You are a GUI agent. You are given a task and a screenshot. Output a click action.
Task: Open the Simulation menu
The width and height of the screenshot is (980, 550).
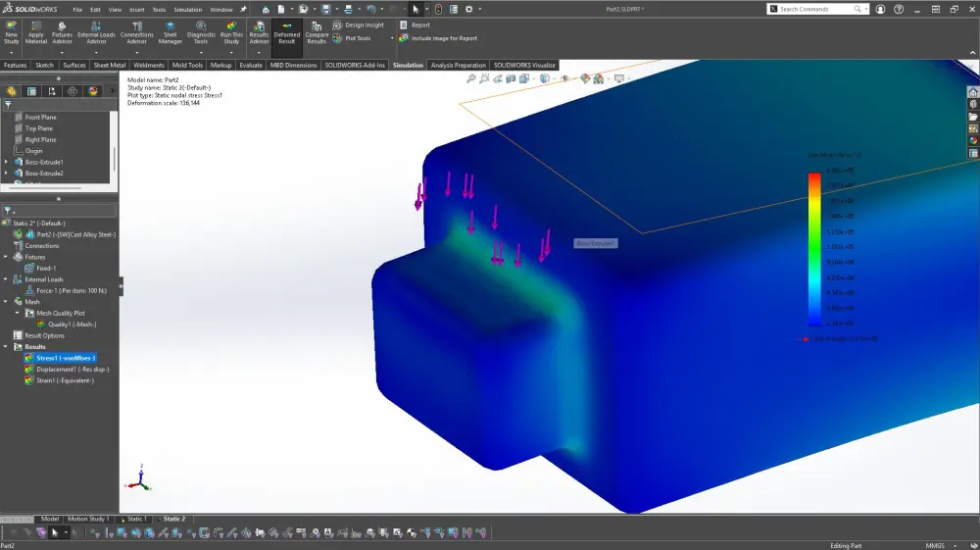(x=187, y=10)
